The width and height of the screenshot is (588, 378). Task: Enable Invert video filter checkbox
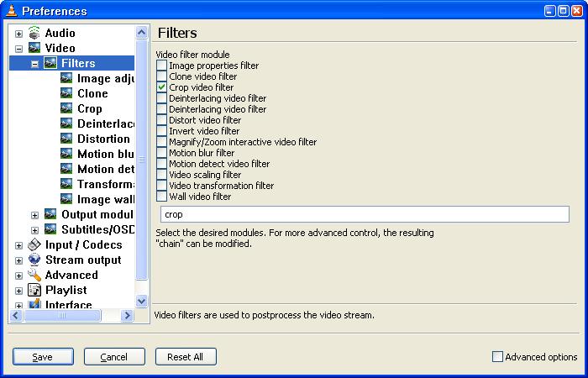(161, 131)
